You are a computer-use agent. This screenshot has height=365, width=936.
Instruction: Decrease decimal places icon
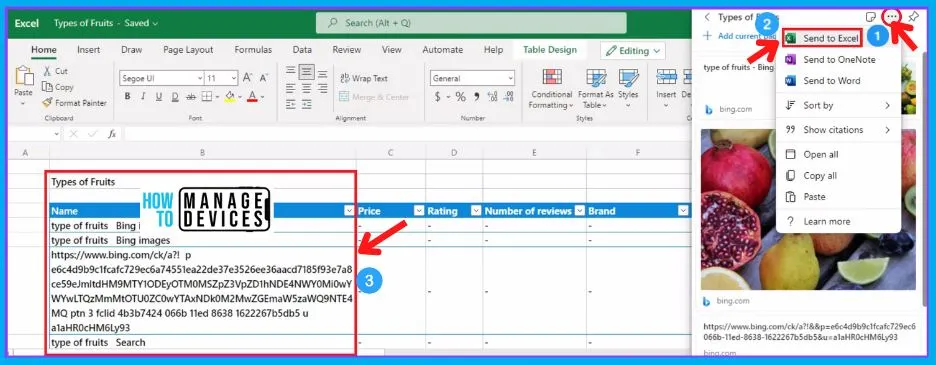(x=509, y=97)
